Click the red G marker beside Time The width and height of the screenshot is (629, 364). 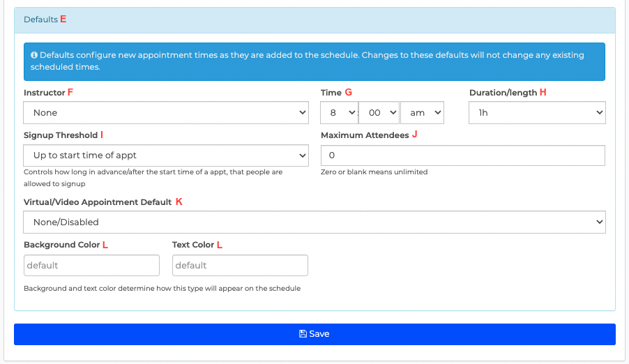pyautogui.click(x=348, y=92)
